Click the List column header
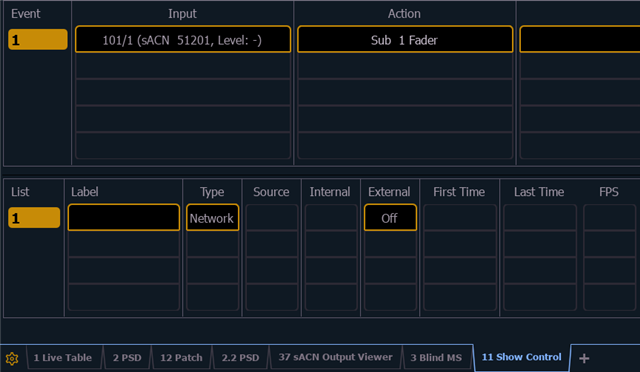This screenshot has height=372, width=640. tap(20, 192)
